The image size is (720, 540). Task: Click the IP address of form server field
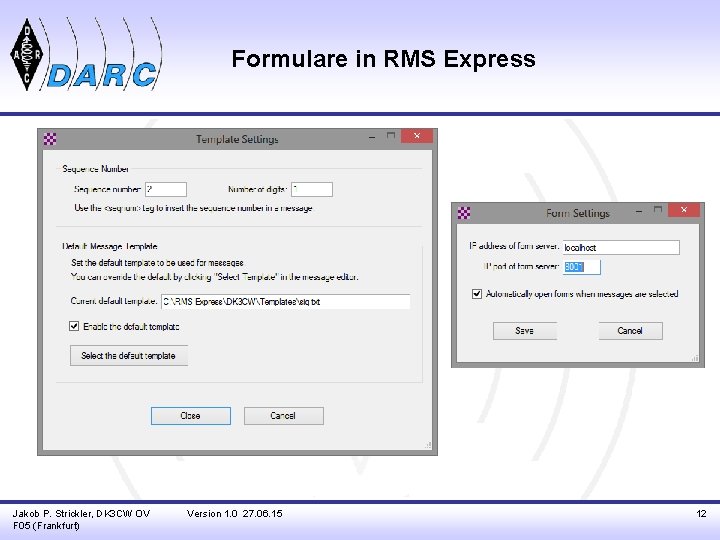tap(621, 248)
